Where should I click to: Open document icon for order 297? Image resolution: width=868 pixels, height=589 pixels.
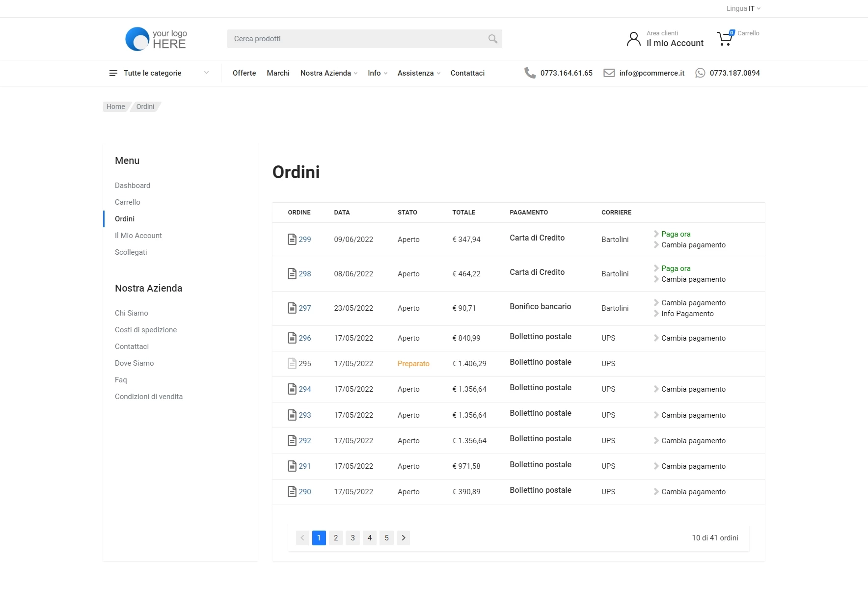click(292, 308)
